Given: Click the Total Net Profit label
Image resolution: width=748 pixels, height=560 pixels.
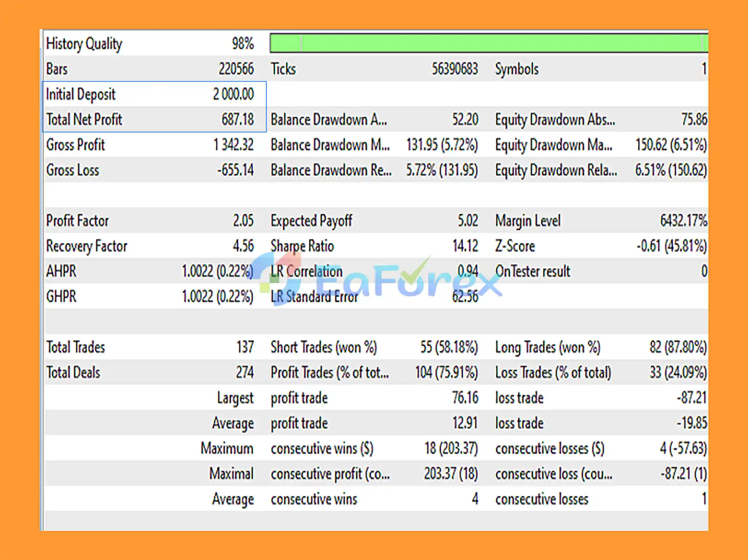Looking at the screenshot, I should coord(84,120).
